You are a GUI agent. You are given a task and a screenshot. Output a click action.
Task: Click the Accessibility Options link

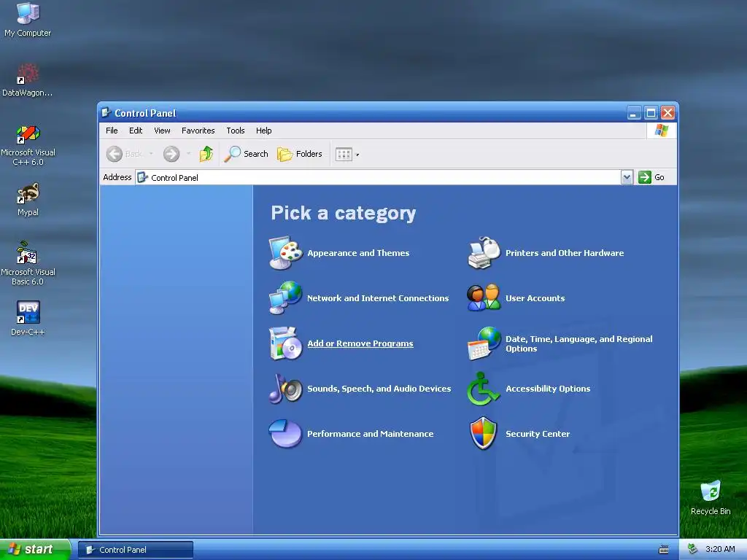548,389
